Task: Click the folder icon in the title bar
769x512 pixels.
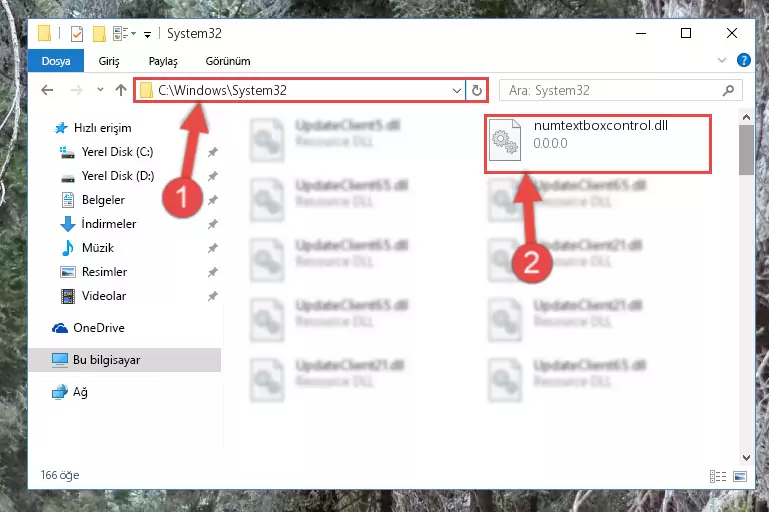Action: click(x=44, y=33)
